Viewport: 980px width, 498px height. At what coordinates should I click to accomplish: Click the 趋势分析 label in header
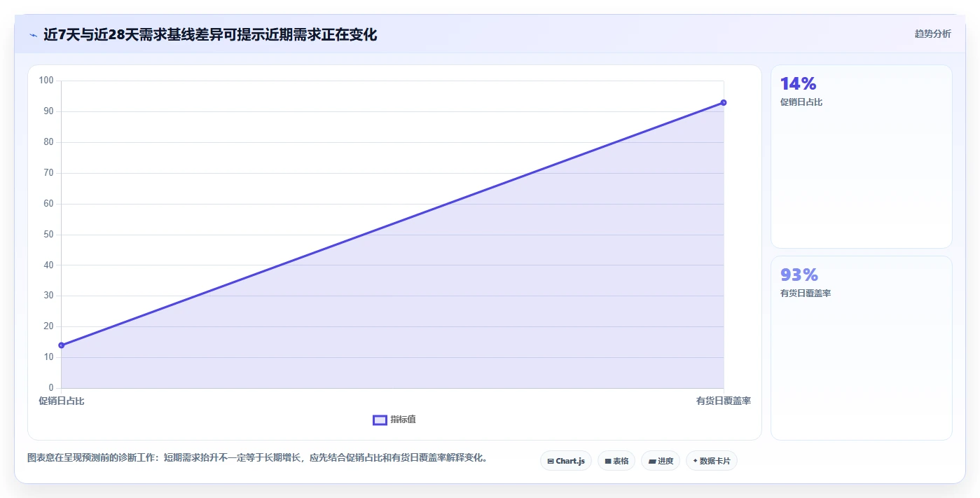tap(932, 34)
